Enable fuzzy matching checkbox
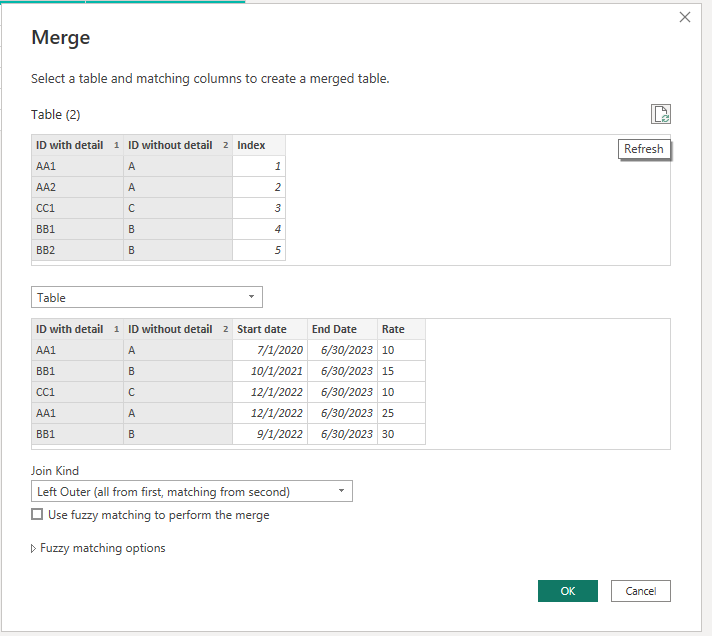The height and width of the screenshot is (636, 712). (x=37, y=514)
